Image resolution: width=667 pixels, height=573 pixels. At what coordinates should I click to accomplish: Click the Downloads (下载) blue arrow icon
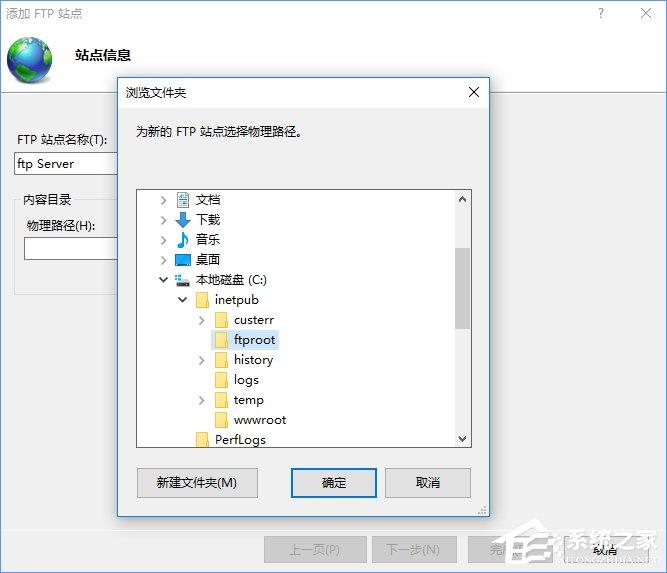point(183,220)
